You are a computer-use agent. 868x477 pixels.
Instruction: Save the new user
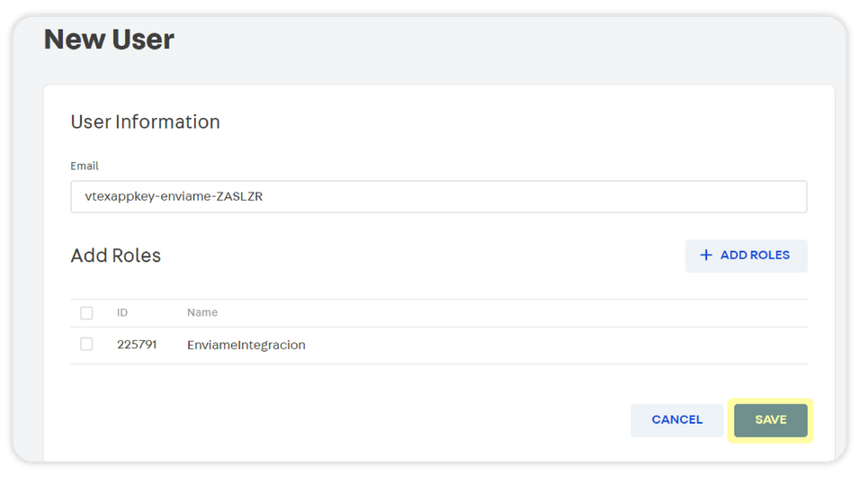click(771, 420)
